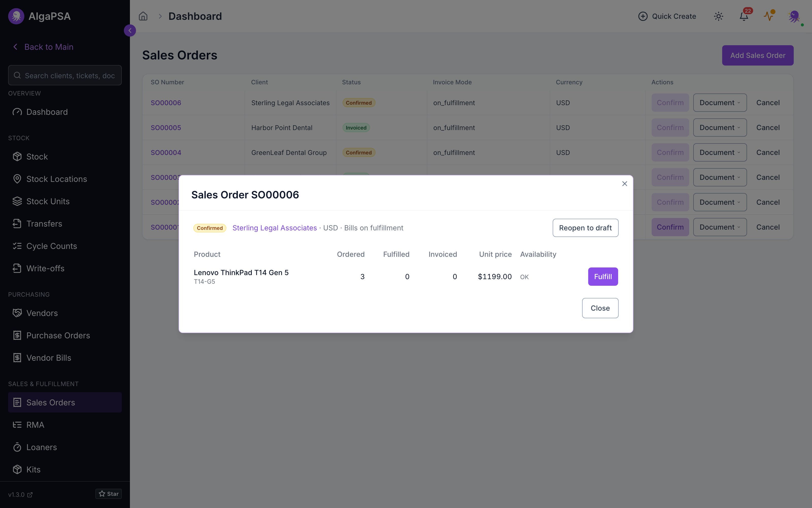The height and width of the screenshot is (508, 812).
Task: Open sales order SO00004 link
Action: (166, 153)
